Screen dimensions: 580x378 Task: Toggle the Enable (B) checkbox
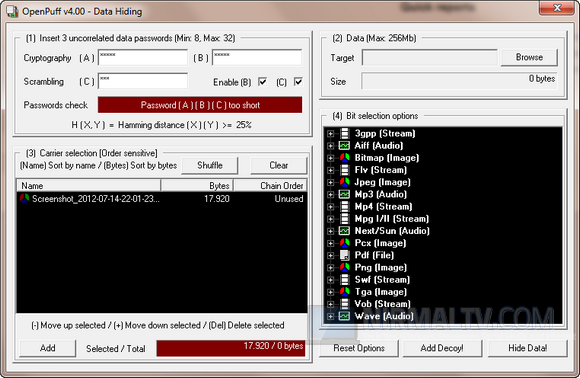coord(262,82)
